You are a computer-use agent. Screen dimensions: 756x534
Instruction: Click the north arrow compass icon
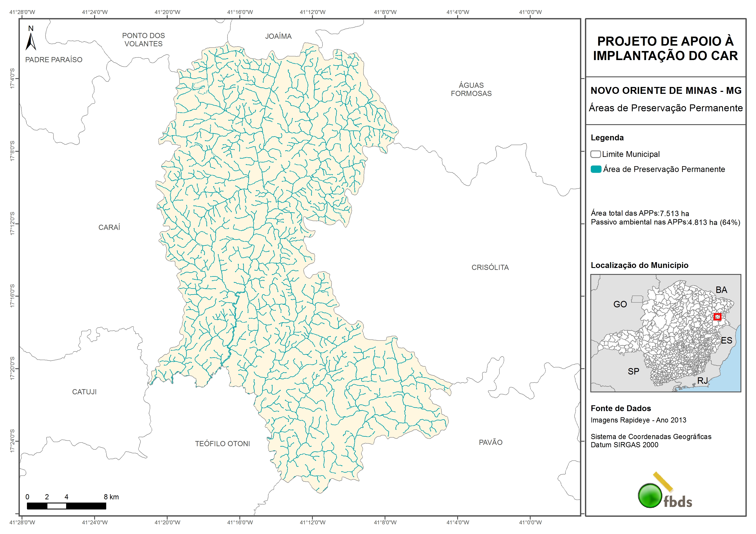pos(31,42)
